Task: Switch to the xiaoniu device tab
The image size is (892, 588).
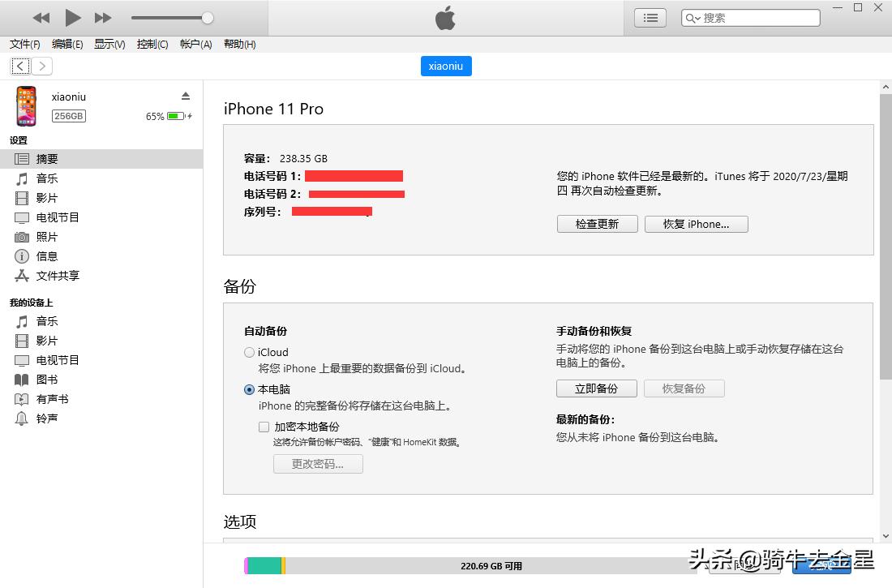Action: (445, 66)
